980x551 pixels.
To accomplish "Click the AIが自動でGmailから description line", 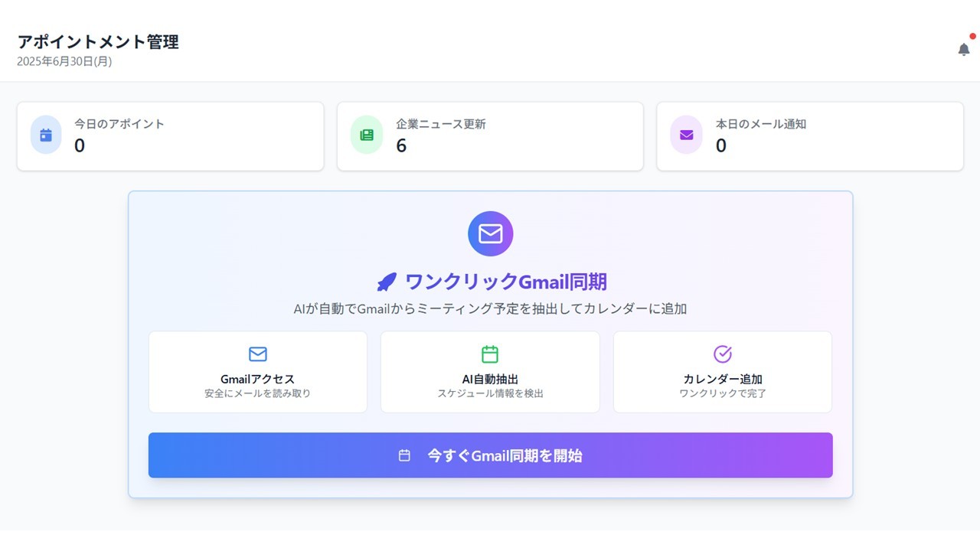I will point(490,309).
